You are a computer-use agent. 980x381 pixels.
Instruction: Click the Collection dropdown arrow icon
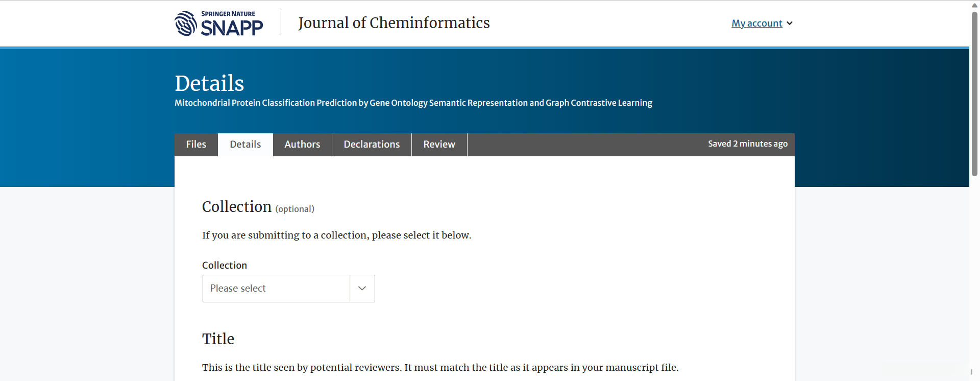(x=362, y=289)
